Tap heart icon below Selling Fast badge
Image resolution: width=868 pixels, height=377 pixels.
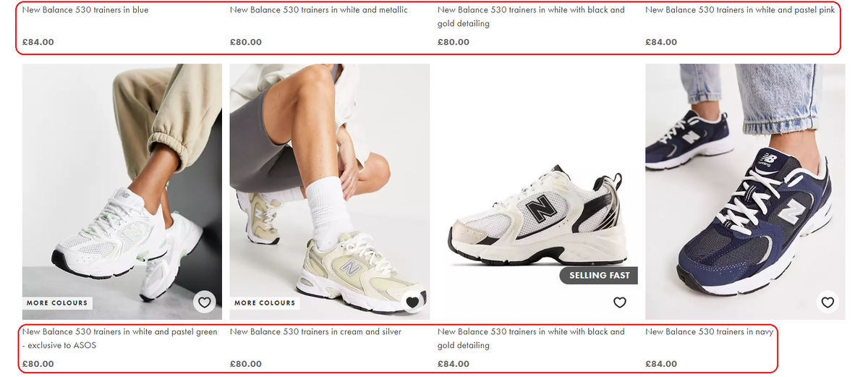coord(620,302)
